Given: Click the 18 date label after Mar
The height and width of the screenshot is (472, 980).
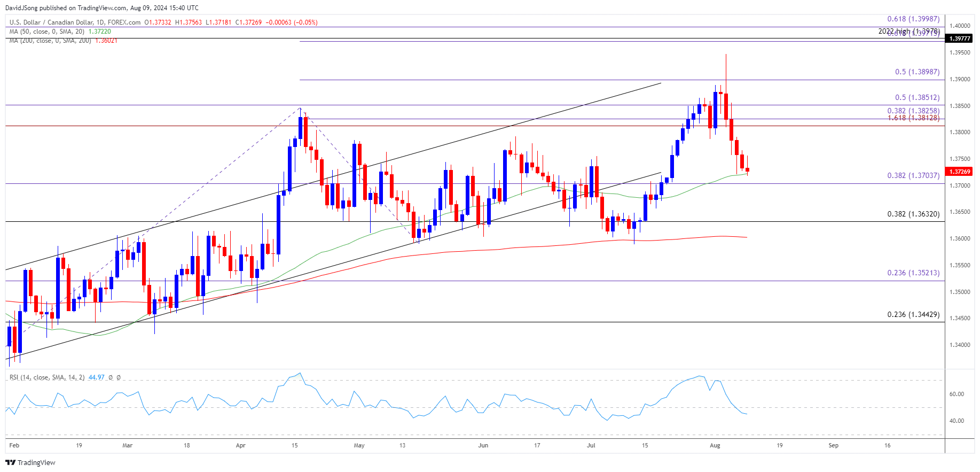Looking at the screenshot, I should pyautogui.click(x=186, y=445).
